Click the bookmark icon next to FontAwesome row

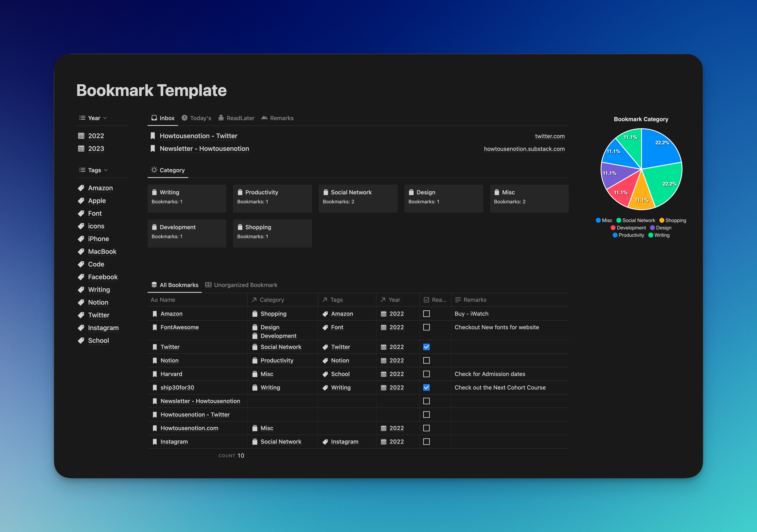click(x=155, y=327)
